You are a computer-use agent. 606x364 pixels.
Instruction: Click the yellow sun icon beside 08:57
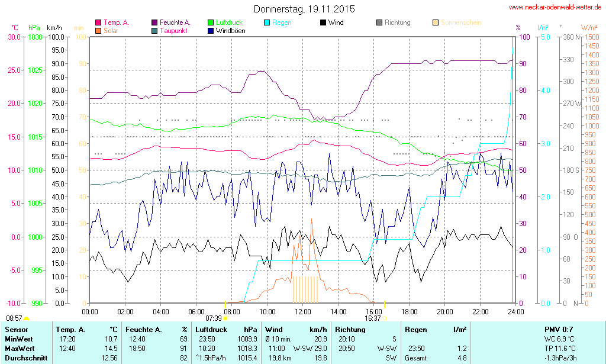26,319
